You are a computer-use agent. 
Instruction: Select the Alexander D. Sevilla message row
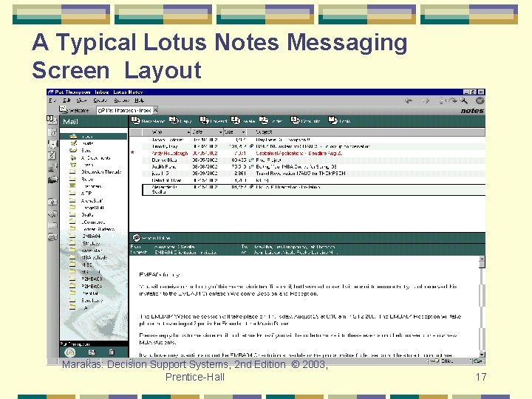coord(314,190)
